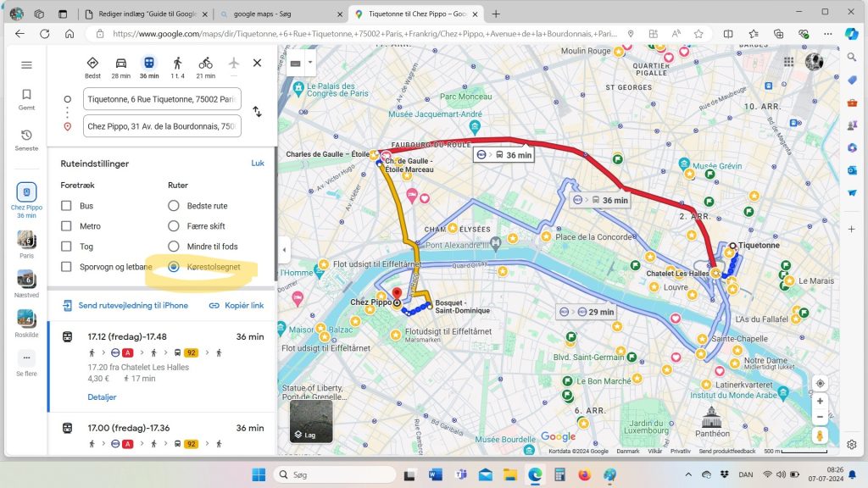Open the Gemt saved places item
The width and height of the screenshot is (868, 488).
click(x=26, y=99)
